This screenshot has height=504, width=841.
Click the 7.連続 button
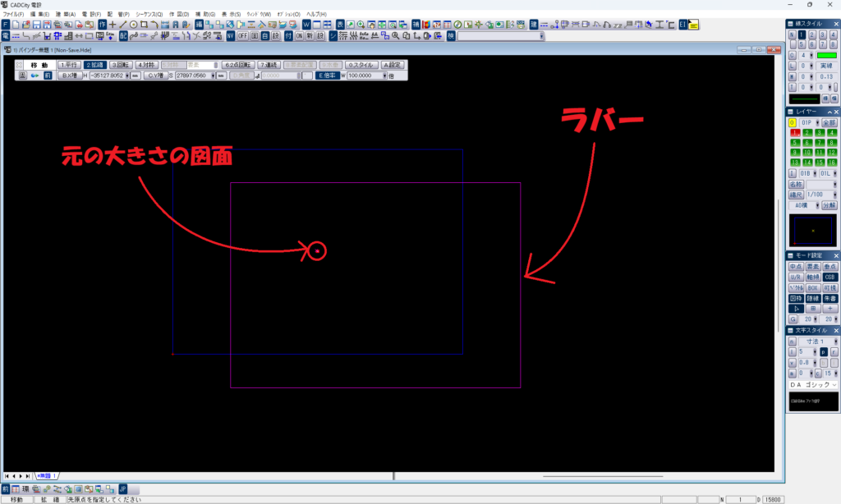(x=269, y=65)
